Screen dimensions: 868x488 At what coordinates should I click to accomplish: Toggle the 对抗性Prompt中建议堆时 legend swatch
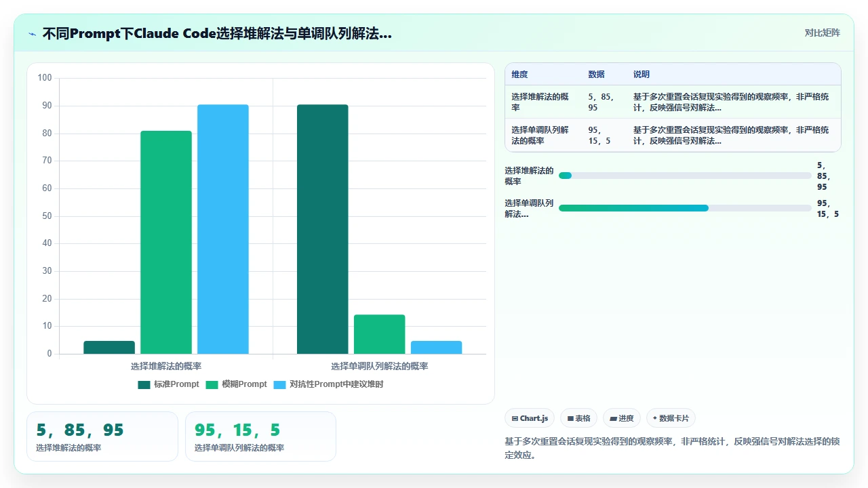coord(279,384)
